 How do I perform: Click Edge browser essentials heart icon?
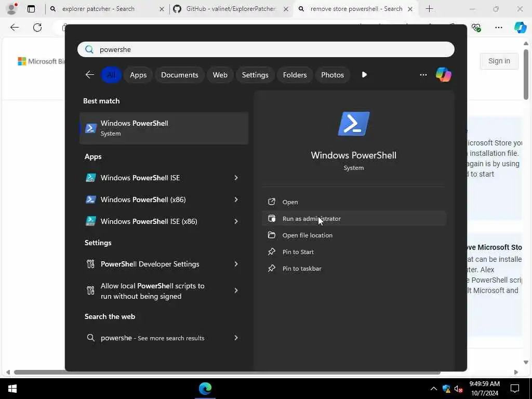tap(476, 28)
